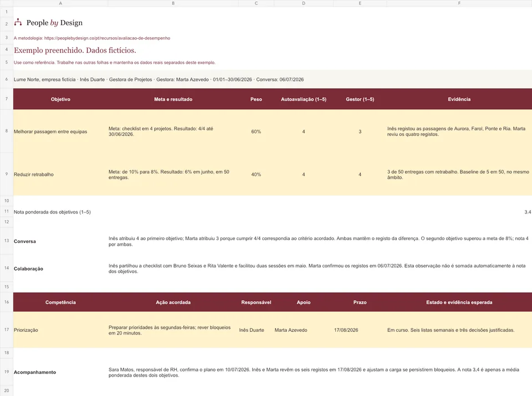Select column A header
Viewport: 532px width, 396px height.
pos(60,3)
